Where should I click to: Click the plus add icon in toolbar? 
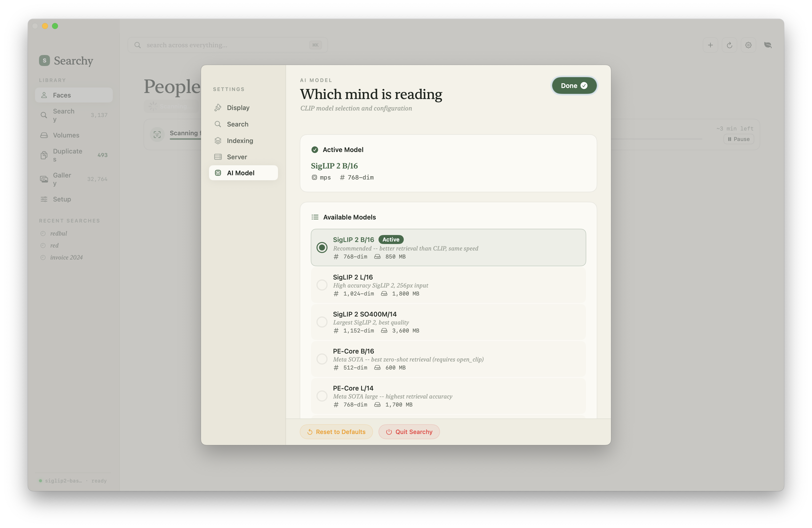[x=710, y=45]
